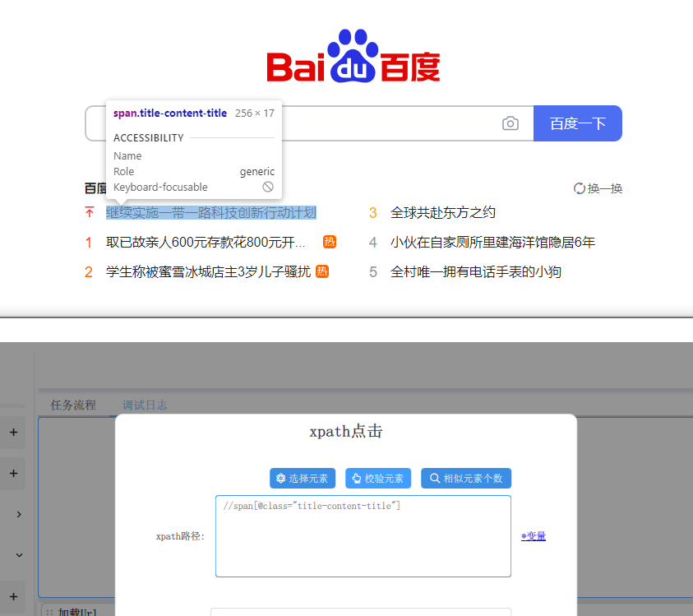Select the 加载Url step item
Image resolution: width=693 pixels, height=616 pixels.
point(78,611)
